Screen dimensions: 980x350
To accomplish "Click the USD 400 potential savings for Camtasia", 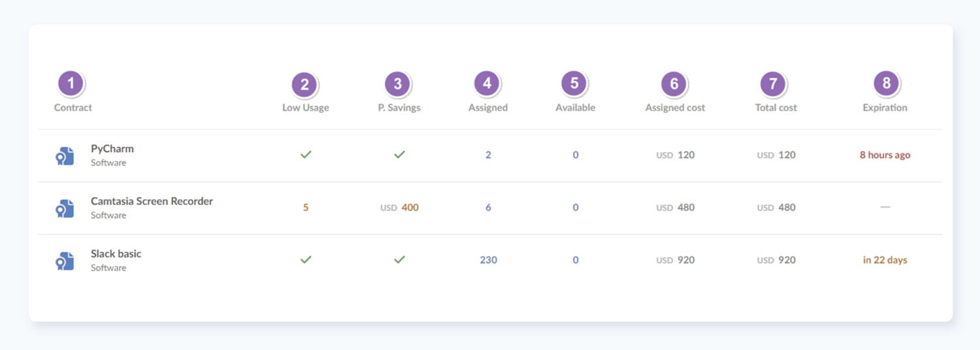I will pos(399,208).
